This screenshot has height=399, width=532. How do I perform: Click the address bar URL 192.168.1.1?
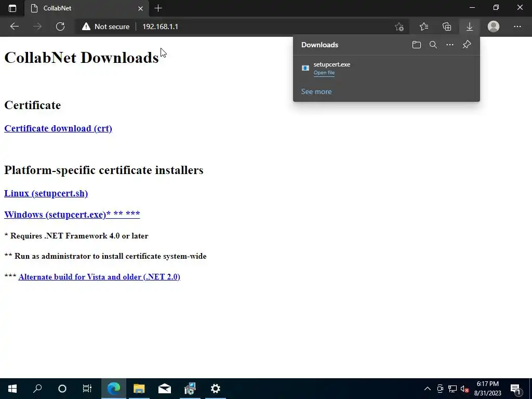click(x=160, y=26)
